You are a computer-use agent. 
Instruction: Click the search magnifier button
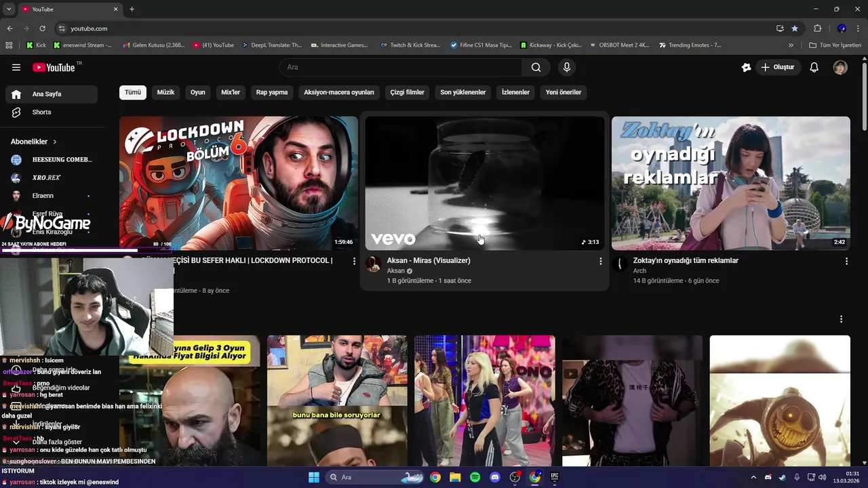pos(536,67)
